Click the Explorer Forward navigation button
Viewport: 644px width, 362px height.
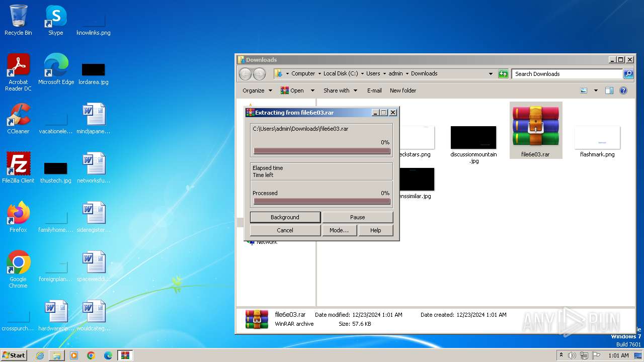click(259, 74)
